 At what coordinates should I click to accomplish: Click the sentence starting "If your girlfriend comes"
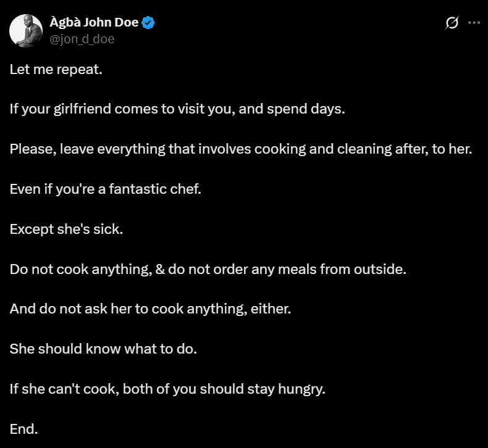coord(177,109)
